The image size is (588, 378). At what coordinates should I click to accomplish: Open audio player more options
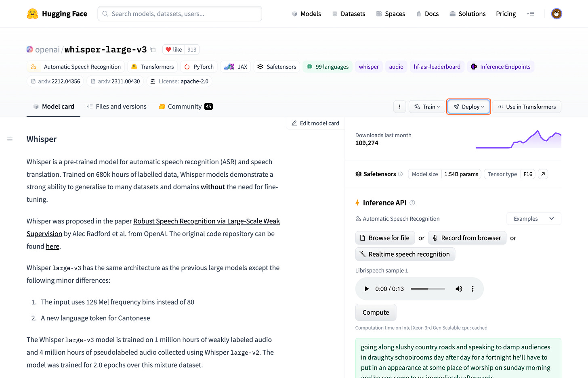pos(472,289)
